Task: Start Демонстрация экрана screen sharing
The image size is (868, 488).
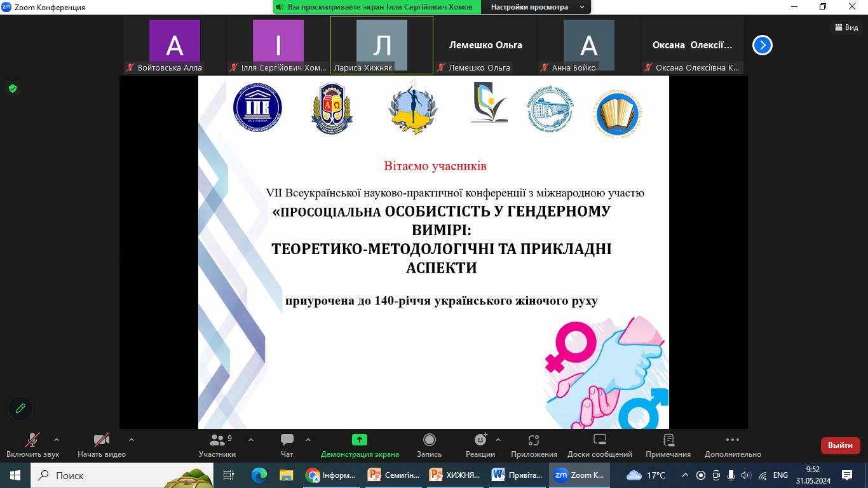Action: 360,445
